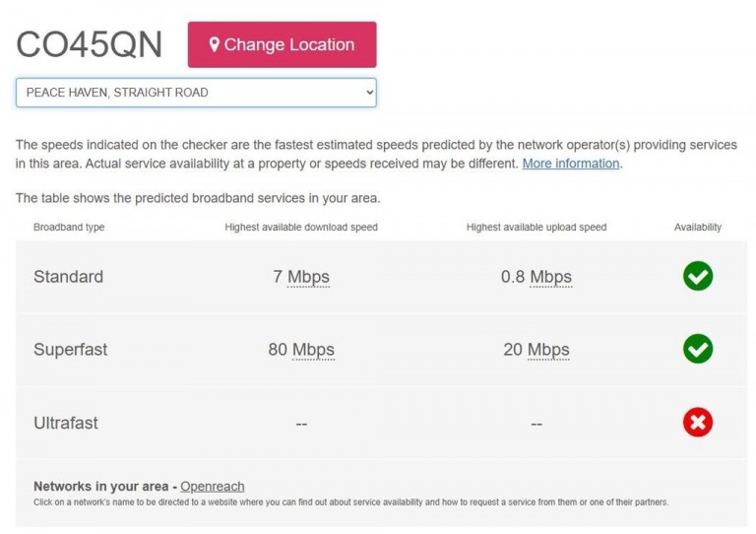The image size is (756, 534).
Task: Click the address dropdown chevron arrow
Action: point(369,93)
